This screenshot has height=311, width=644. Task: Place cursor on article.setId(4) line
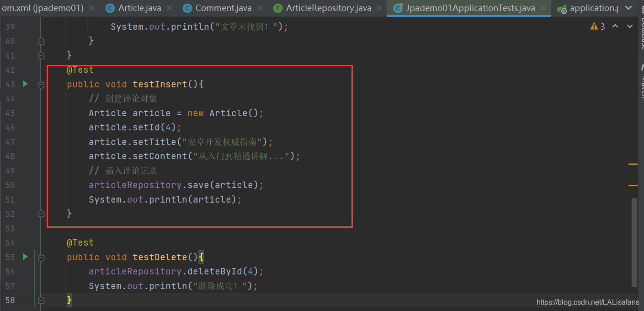pos(135,127)
